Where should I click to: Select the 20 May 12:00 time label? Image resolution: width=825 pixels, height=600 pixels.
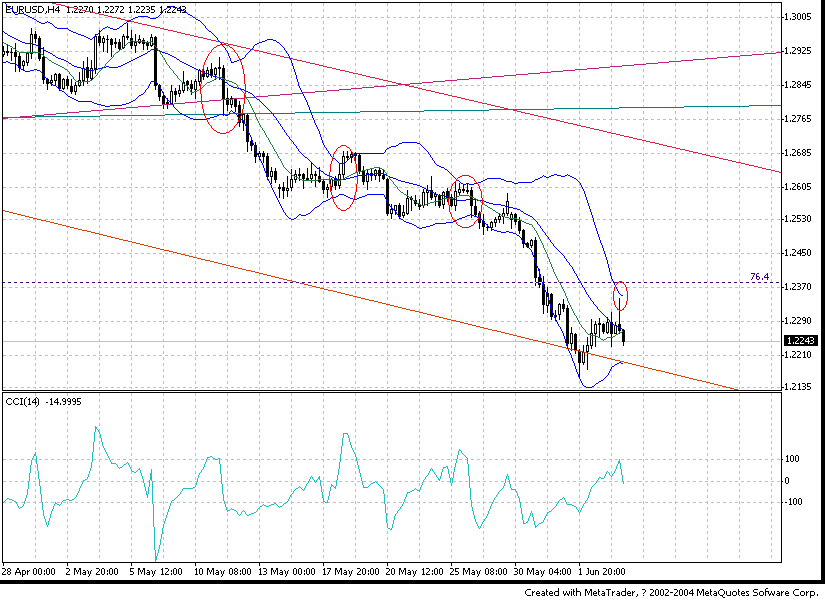click(415, 572)
